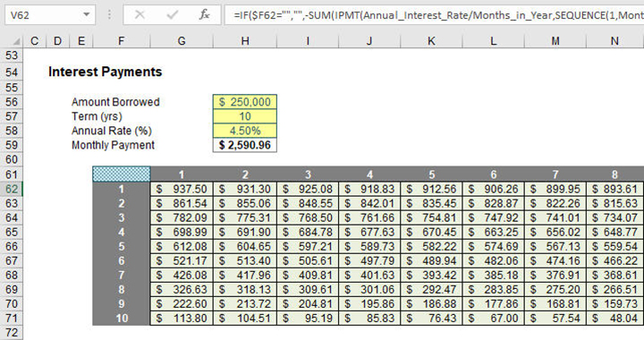
Task: Select cell showing $ 48.04
Action: click(x=614, y=319)
